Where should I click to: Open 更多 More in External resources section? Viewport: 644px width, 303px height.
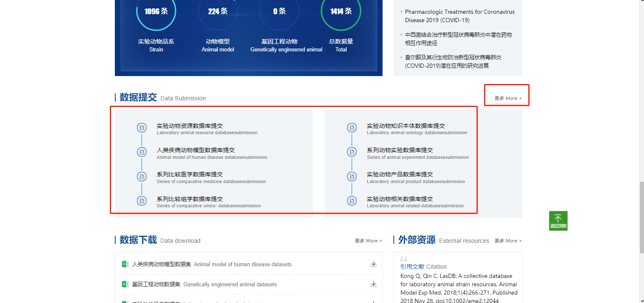click(508, 241)
